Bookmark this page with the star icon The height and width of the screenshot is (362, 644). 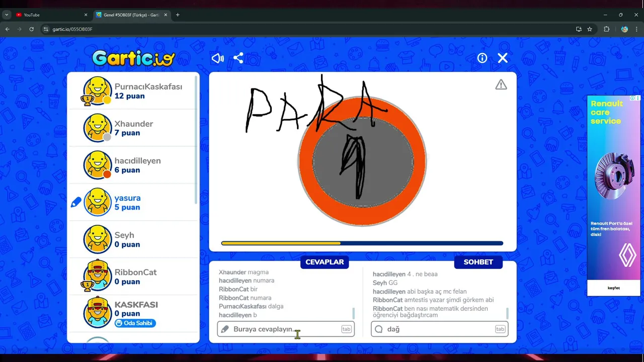click(590, 29)
